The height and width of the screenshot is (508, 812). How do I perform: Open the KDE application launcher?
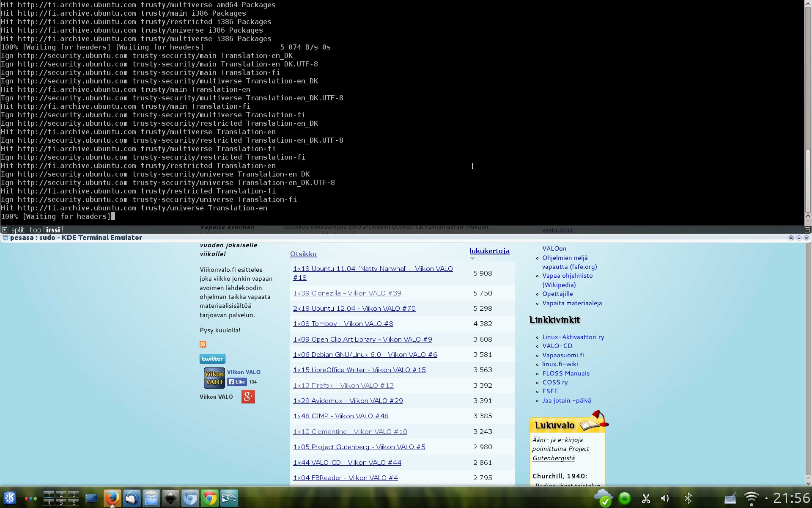[10, 498]
